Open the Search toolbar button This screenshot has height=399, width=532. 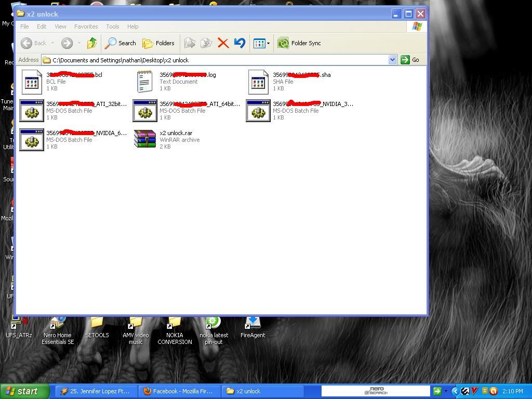pyautogui.click(x=120, y=43)
